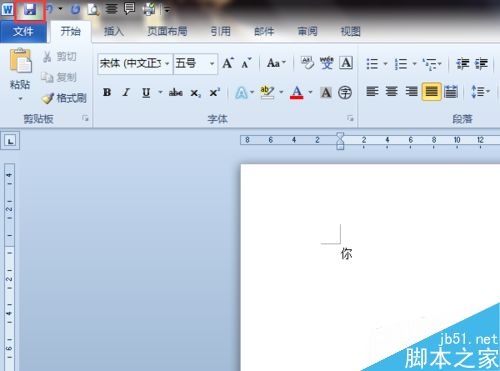Click the indent marker on horizontal ruler

(x=340, y=141)
